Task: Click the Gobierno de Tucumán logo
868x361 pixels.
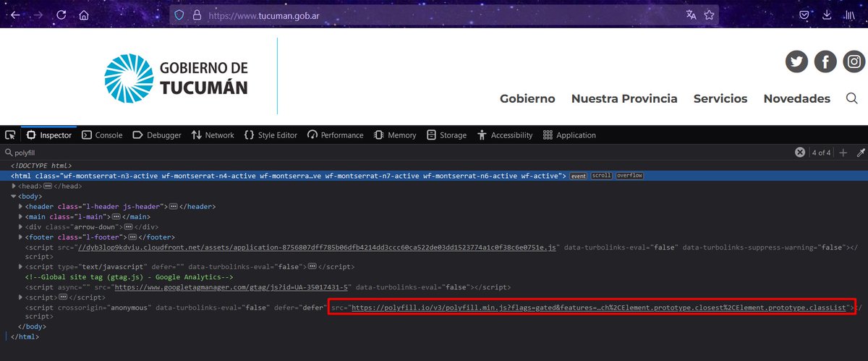Action: [x=176, y=78]
